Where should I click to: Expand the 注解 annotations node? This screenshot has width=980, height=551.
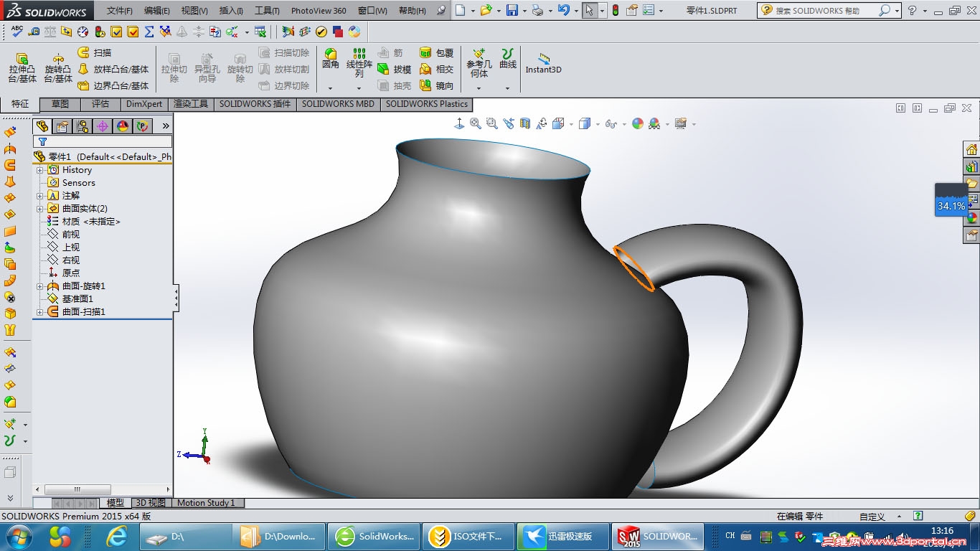tap(40, 196)
